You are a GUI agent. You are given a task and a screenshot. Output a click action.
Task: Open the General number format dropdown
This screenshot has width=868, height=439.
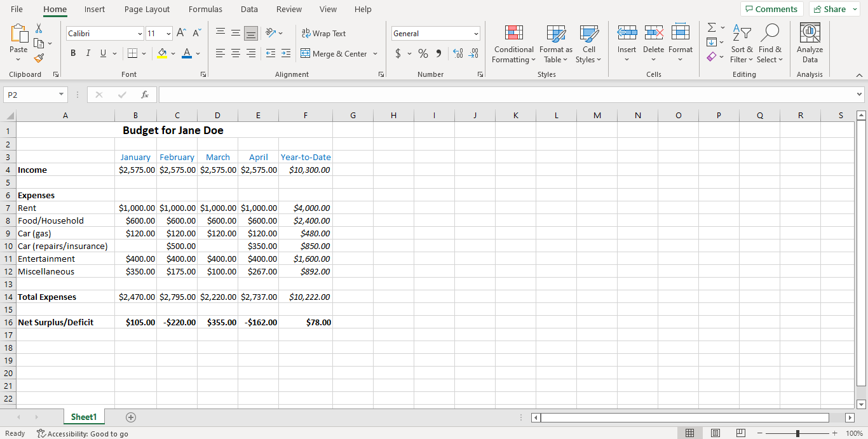click(x=476, y=33)
